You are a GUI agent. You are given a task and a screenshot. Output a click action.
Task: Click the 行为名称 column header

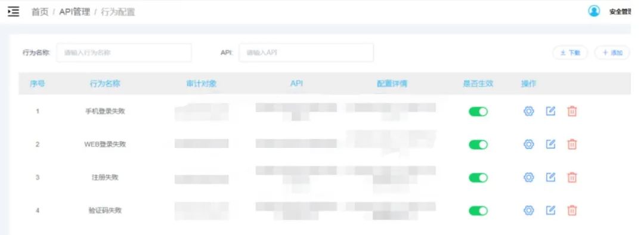[105, 84]
